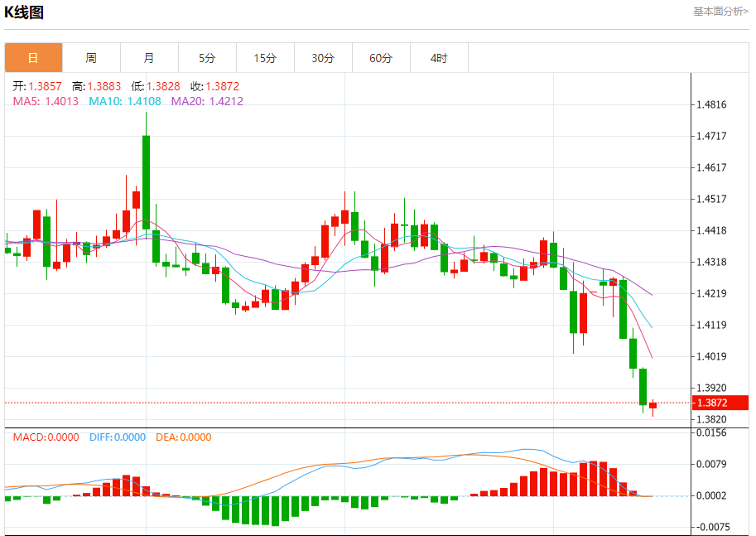
Task: Open the 基本面分析 link
Action: tap(720, 11)
